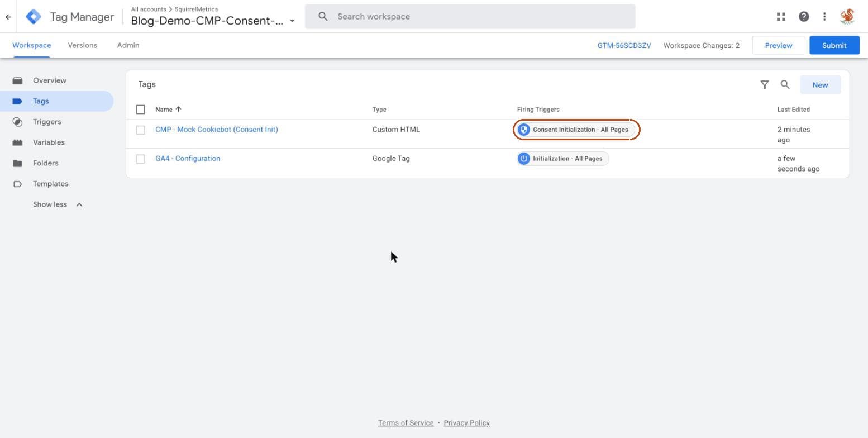The image size is (868, 438).
Task: Click the Custom HTML type cell
Action: click(396, 130)
